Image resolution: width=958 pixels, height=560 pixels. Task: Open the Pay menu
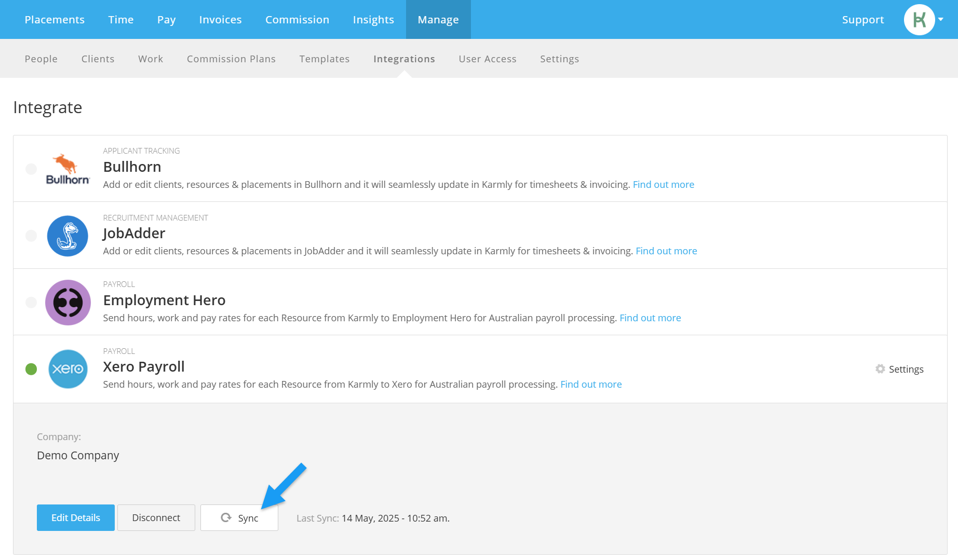tap(167, 20)
